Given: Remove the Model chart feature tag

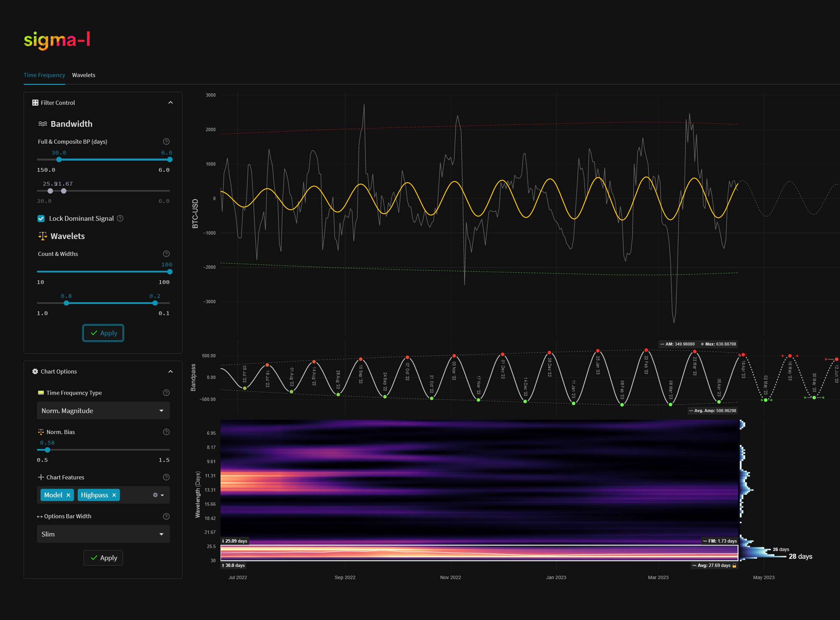Looking at the screenshot, I should point(68,495).
